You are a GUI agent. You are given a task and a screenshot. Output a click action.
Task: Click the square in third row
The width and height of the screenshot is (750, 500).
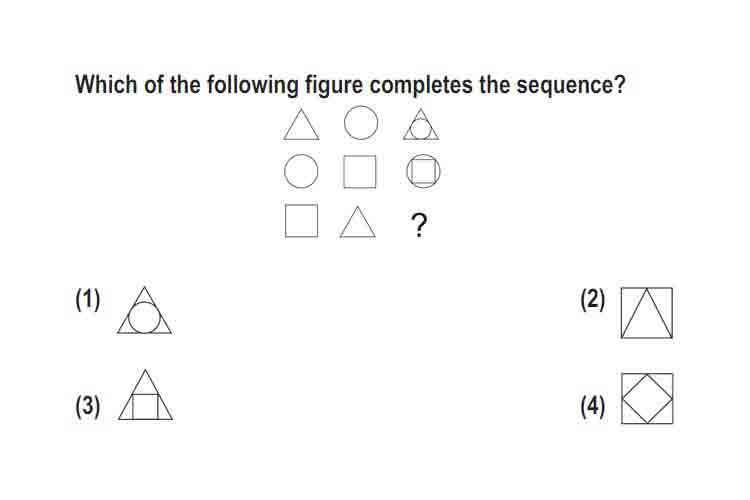coord(301,221)
